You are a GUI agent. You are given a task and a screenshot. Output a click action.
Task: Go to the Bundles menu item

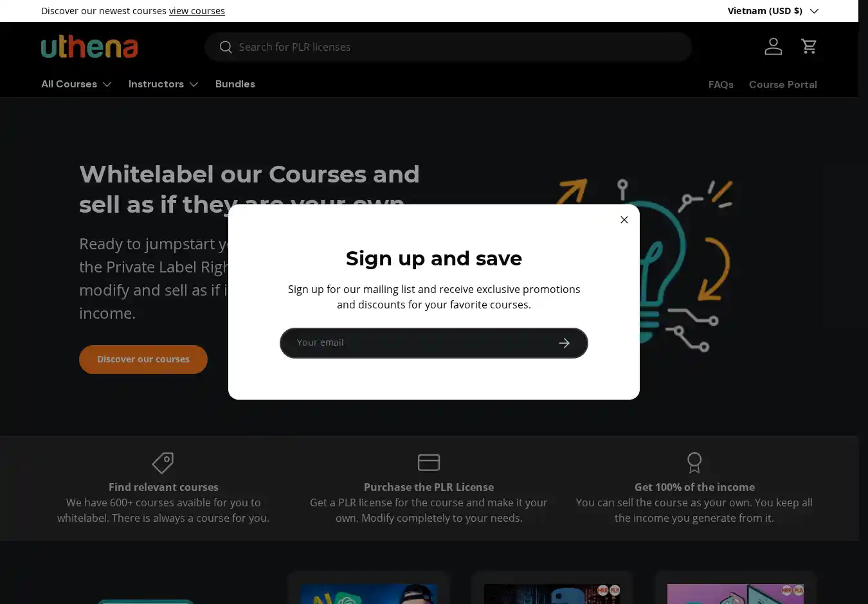235,84
